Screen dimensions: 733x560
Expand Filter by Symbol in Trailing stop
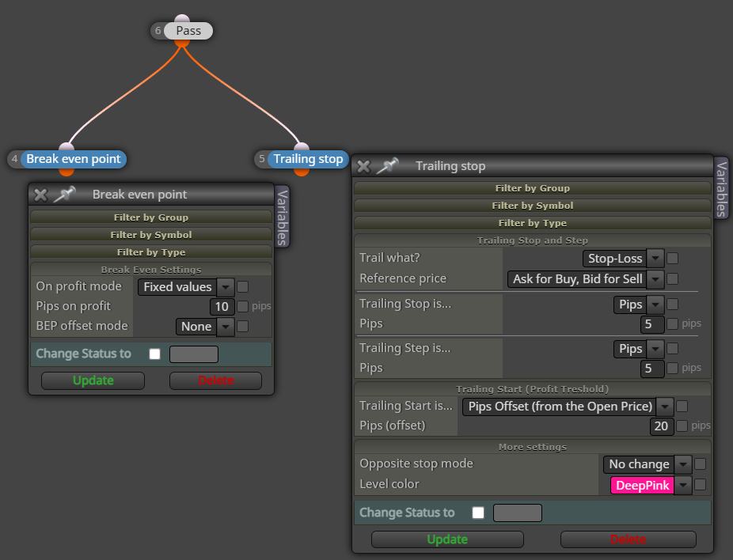pos(533,206)
